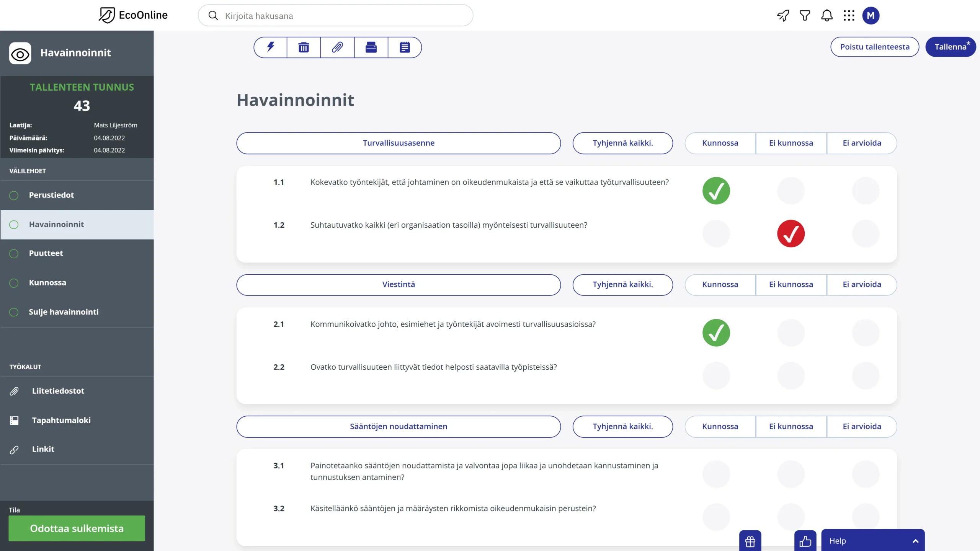
Task: Click the lightning bolt action icon
Action: tap(271, 47)
